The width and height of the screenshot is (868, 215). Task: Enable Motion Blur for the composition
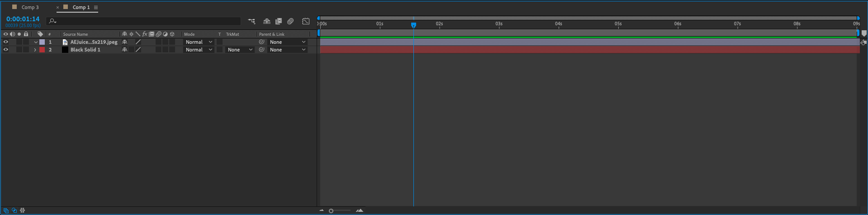click(290, 21)
